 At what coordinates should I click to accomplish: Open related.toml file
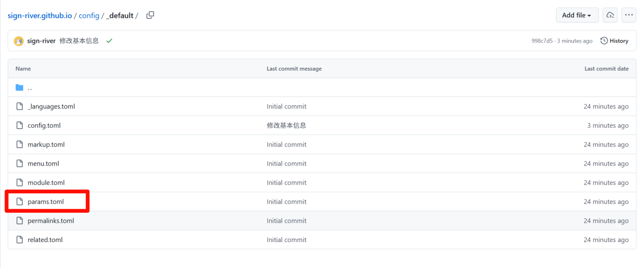[45, 240]
